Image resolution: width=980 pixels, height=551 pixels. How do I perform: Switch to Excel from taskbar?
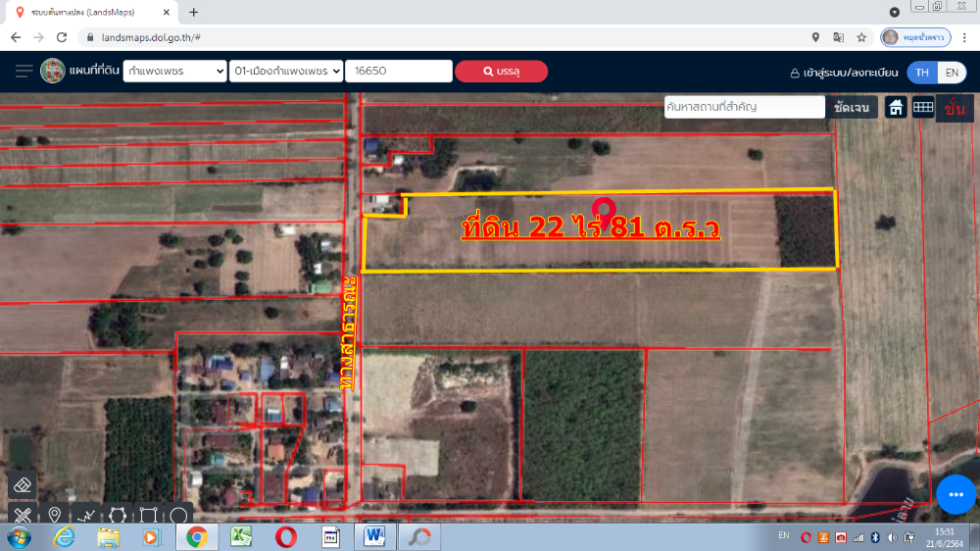pyautogui.click(x=241, y=537)
